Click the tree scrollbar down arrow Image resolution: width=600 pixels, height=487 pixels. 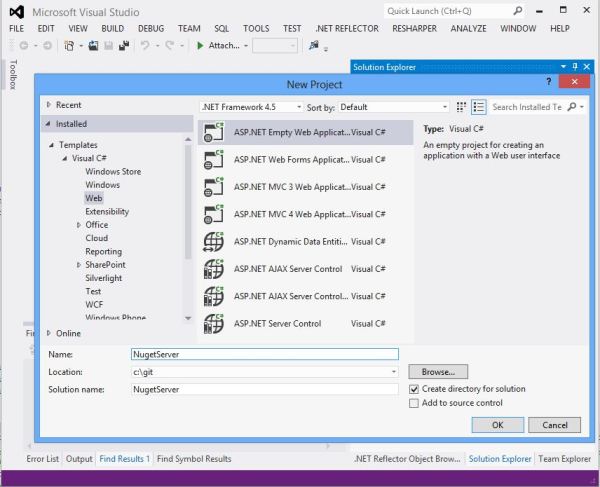click(188, 318)
